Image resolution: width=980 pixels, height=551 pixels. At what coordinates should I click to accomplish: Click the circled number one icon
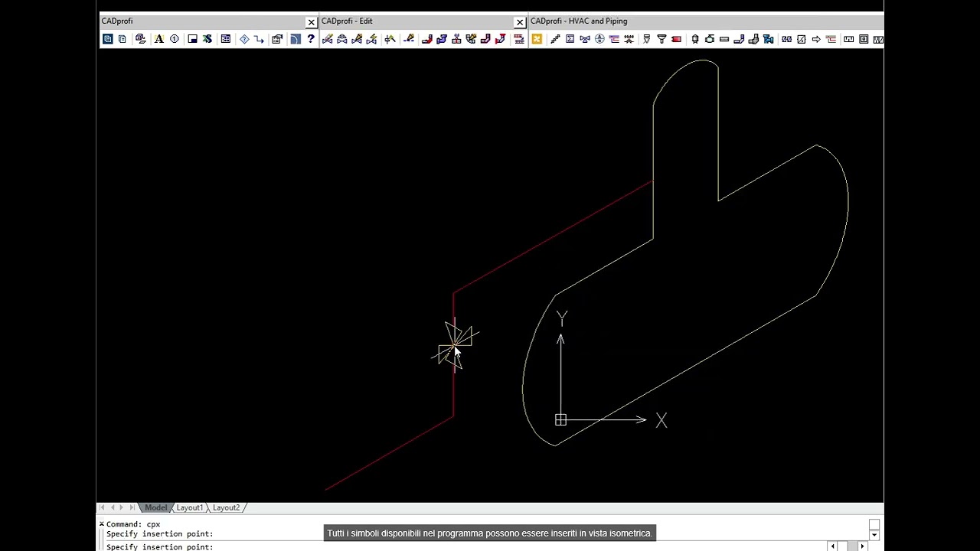click(175, 39)
